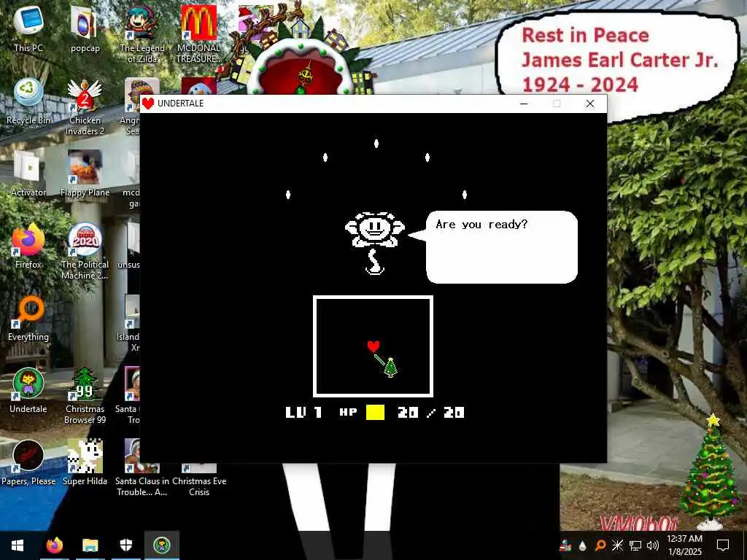Click the Santa sleigh snow globe widget
This screenshot has width=747, height=560.
point(300,50)
